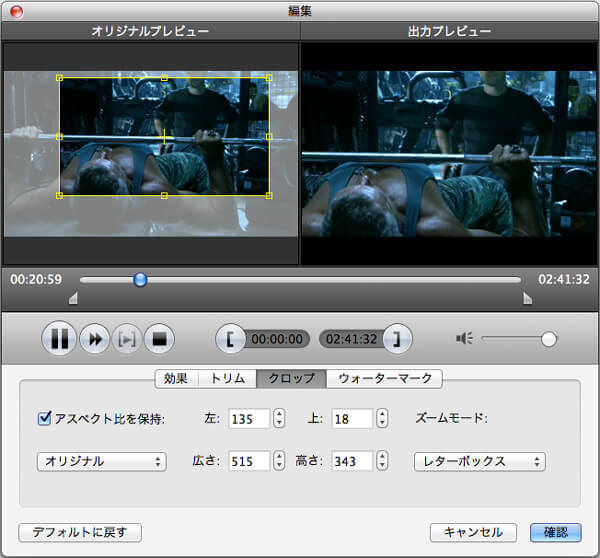Open the ウォーターマーク tab
The height and width of the screenshot is (558, 600).
[x=385, y=379]
